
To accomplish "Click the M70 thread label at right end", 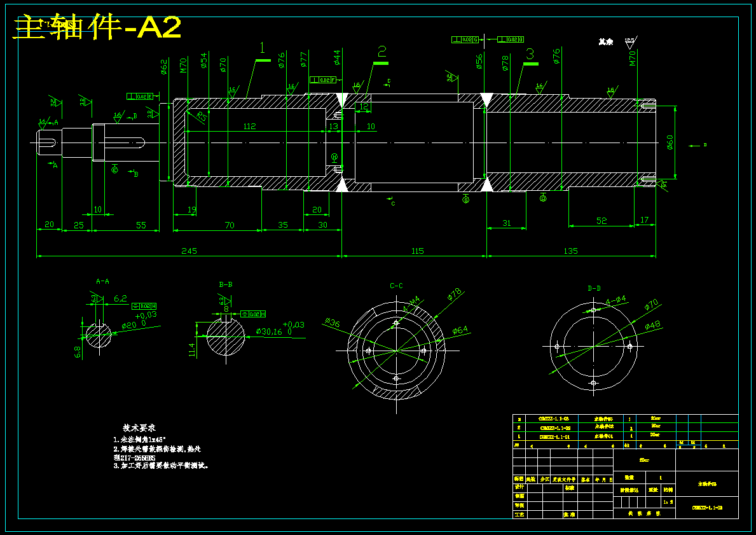I will pyautogui.click(x=633, y=58).
